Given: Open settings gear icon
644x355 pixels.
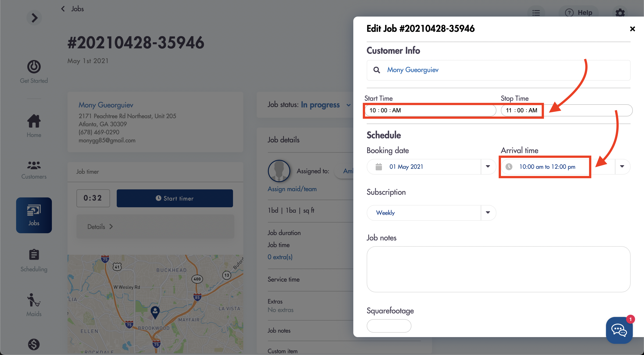Looking at the screenshot, I should [620, 13].
